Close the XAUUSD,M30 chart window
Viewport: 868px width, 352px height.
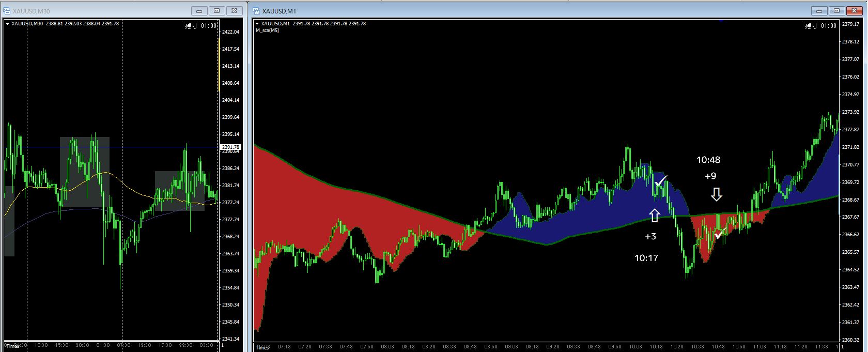[235, 11]
